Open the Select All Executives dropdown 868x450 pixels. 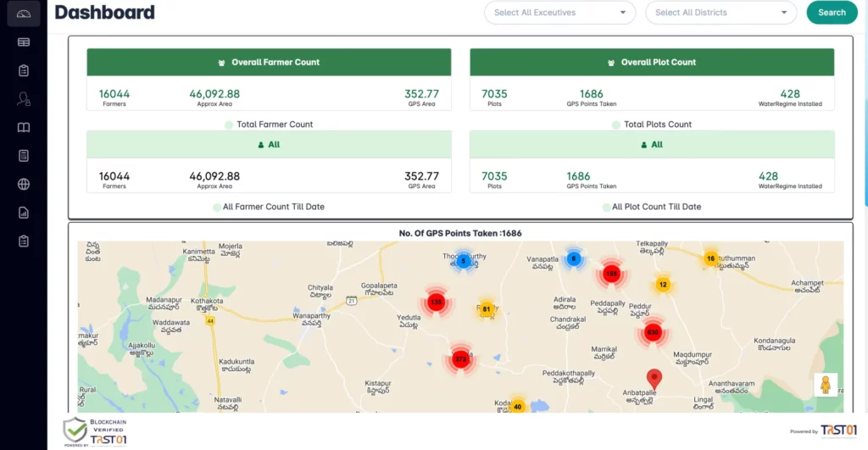[559, 13]
